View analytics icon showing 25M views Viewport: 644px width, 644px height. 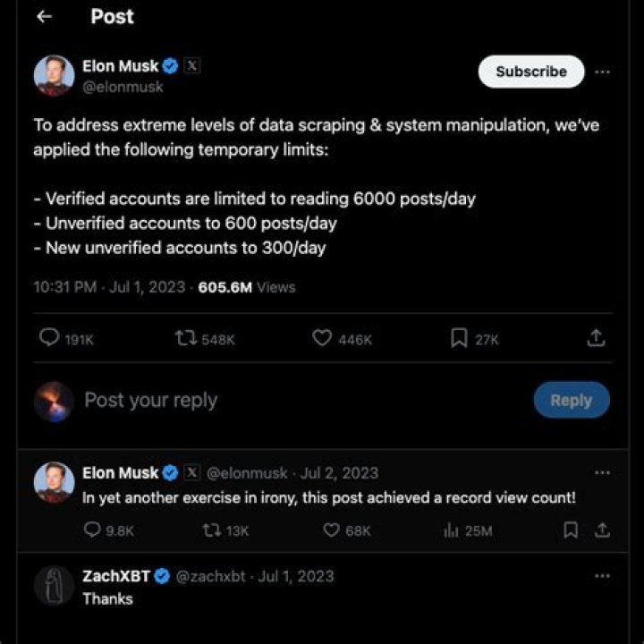(451, 530)
